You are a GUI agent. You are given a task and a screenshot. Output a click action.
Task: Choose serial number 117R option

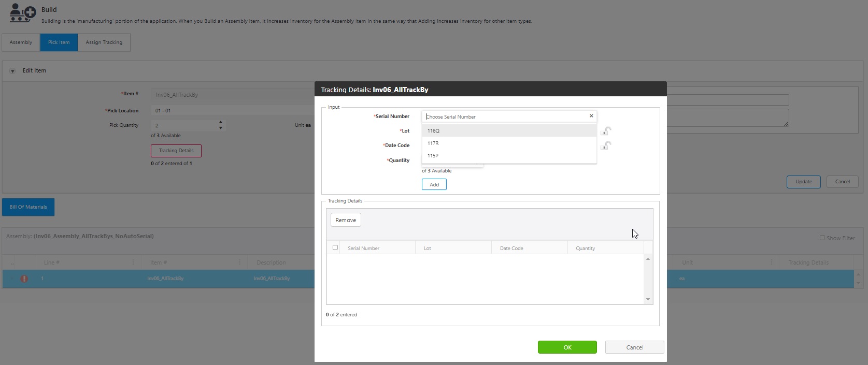point(433,143)
